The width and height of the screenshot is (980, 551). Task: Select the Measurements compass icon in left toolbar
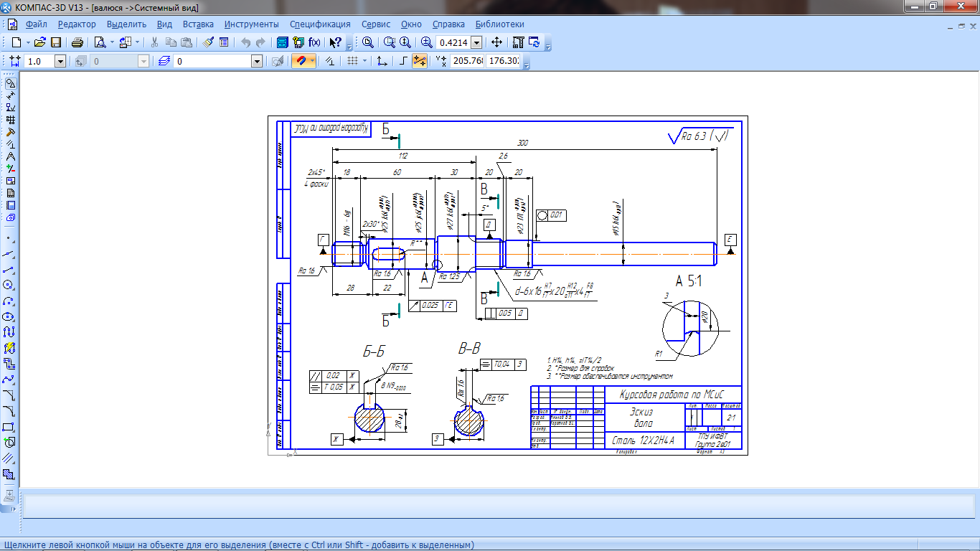pyautogui.click(x=11, y=156)
